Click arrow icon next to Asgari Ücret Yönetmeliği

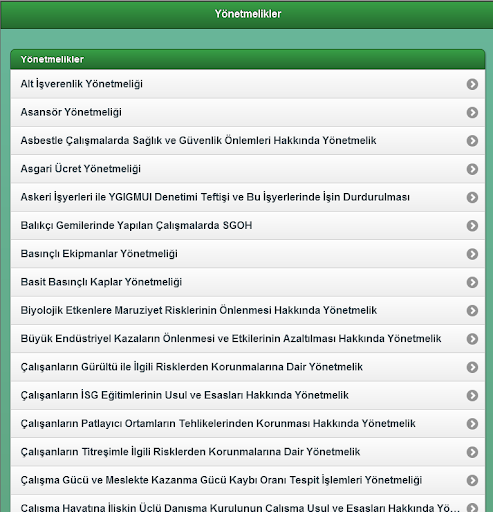point(472,169)
